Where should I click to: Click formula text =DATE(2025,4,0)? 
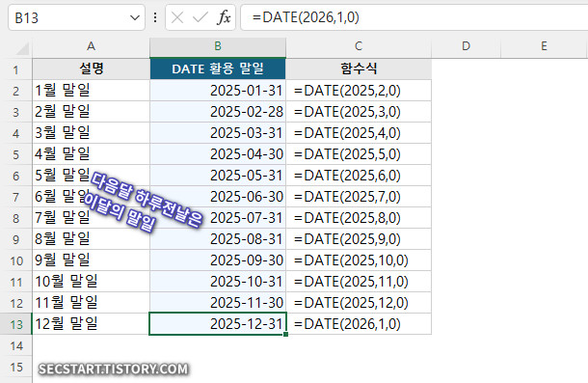click(347, 133)
